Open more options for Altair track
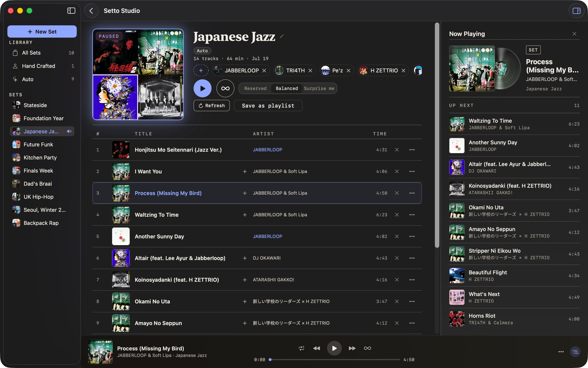588x368 pixels. click(x=412, y=258)
